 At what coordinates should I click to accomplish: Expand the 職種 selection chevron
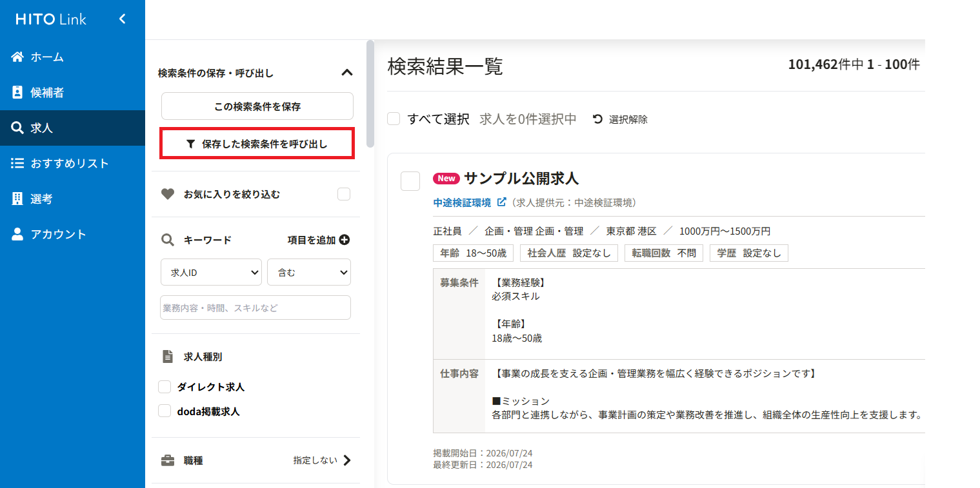click(x=347, y=460)
